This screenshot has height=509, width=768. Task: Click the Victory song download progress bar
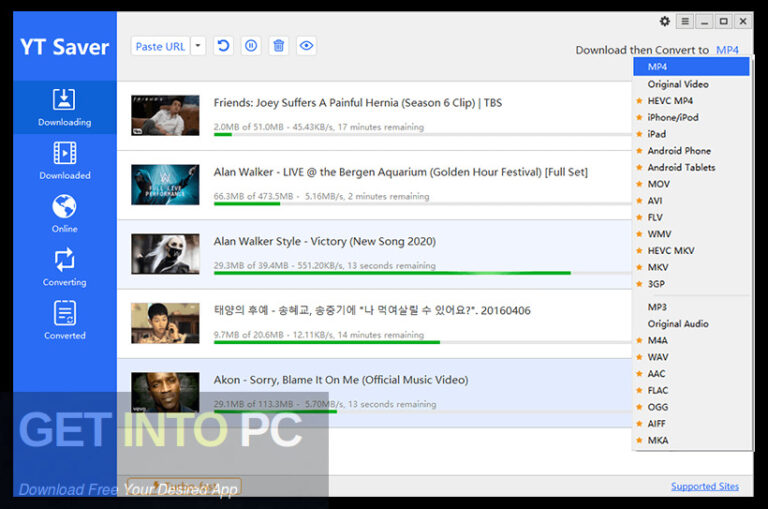click(423, 273)
